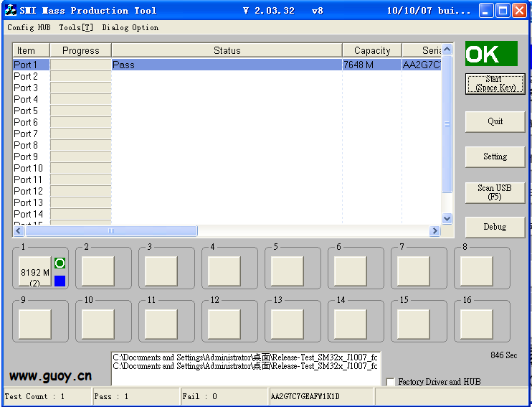The height and width of the screenshot is (407, 532).
Task: Enable the Factory Driver and HUB checkbox
Action: pos(390,382)
